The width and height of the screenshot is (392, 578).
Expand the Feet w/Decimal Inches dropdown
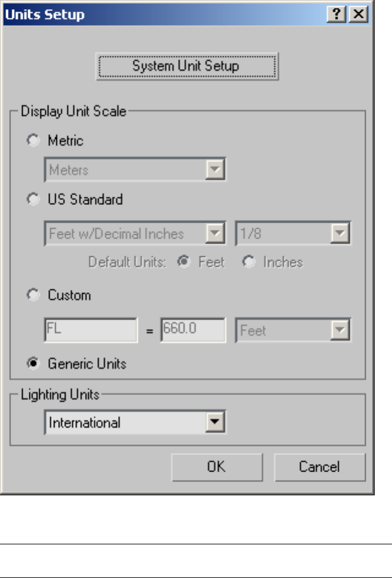(x=215, y=234)
